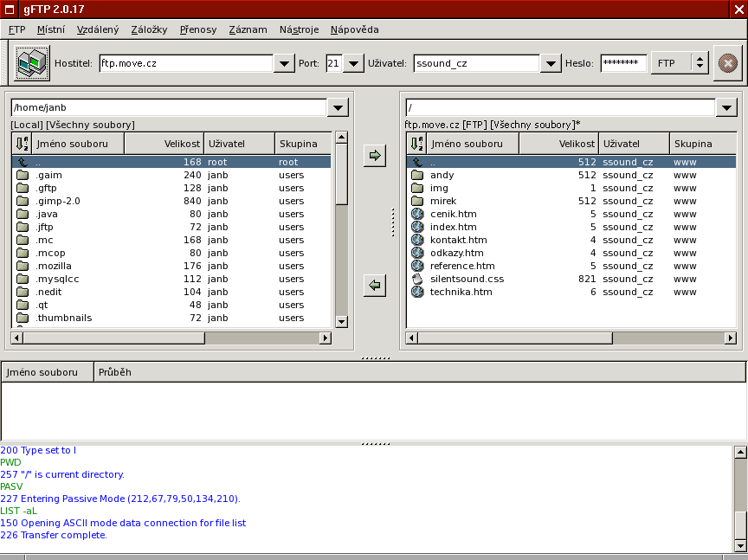Select the '.qt' folder name
The width and height of the screenshot is (748, 560).
(42, 305)
